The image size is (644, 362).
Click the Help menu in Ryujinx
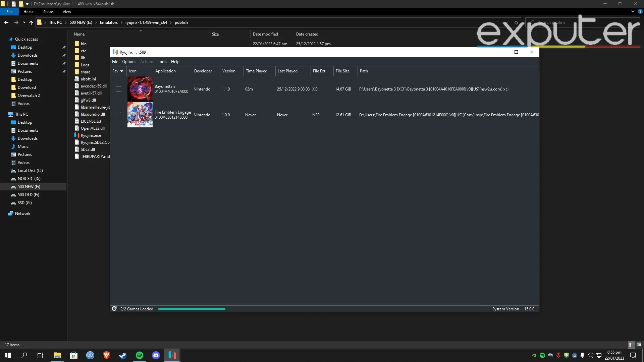tap(175, 62)
